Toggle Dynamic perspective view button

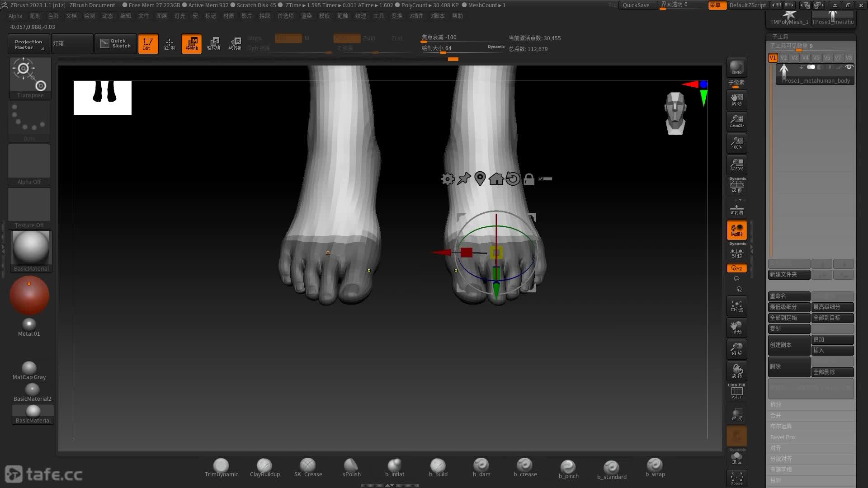pos(737,185)
